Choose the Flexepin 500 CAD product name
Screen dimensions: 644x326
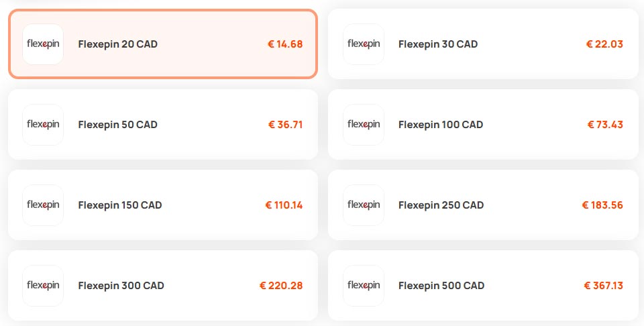[x=441, y=285]
